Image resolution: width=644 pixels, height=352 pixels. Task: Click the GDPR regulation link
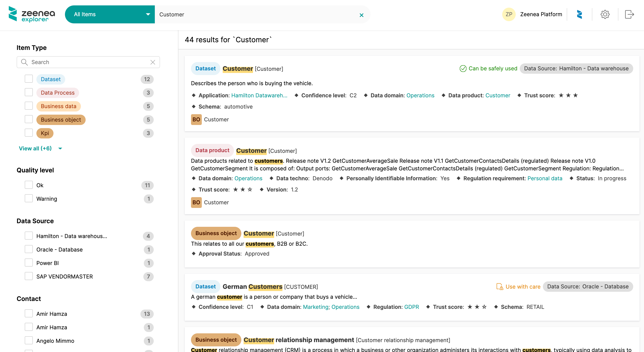pos(411,307)
